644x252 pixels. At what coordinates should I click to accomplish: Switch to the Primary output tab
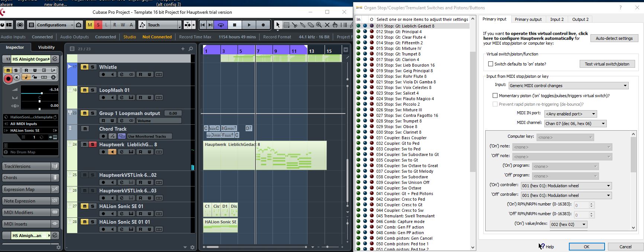[x=528, y=19]
